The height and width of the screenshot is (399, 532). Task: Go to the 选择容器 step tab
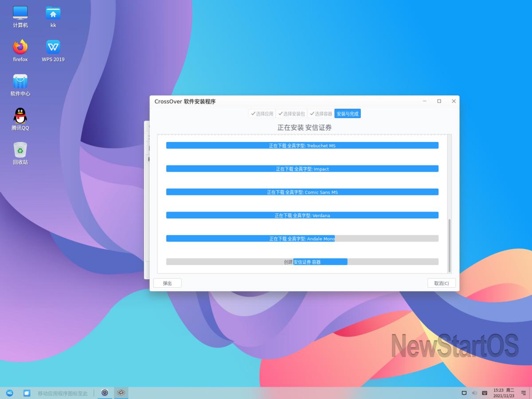[321, 114]
